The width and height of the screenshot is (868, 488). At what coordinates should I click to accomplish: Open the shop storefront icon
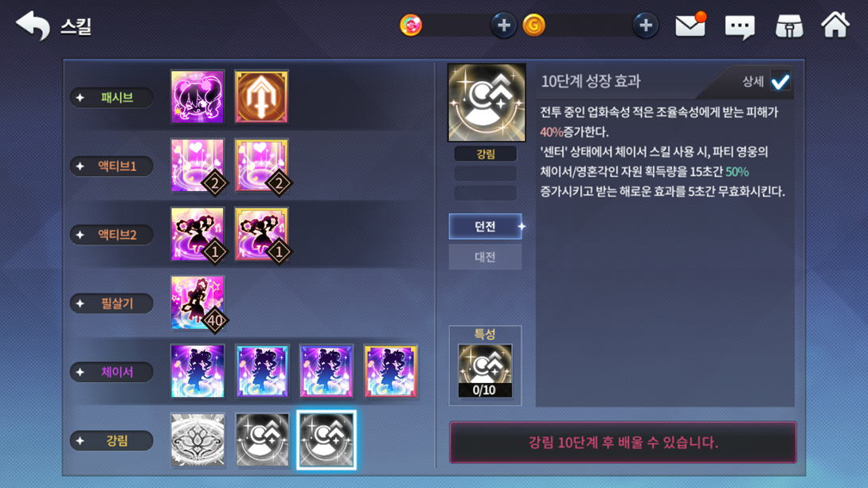click(x=789, y=26)
